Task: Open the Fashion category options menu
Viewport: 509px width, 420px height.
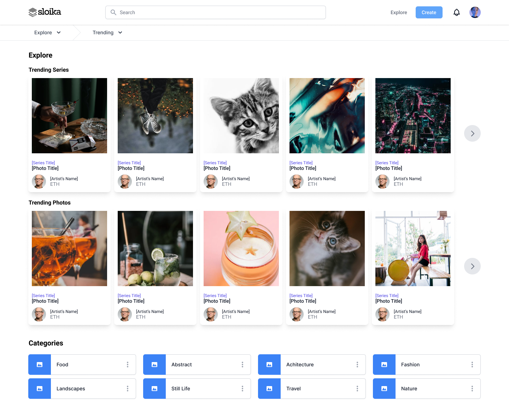Action: (472, 365)
